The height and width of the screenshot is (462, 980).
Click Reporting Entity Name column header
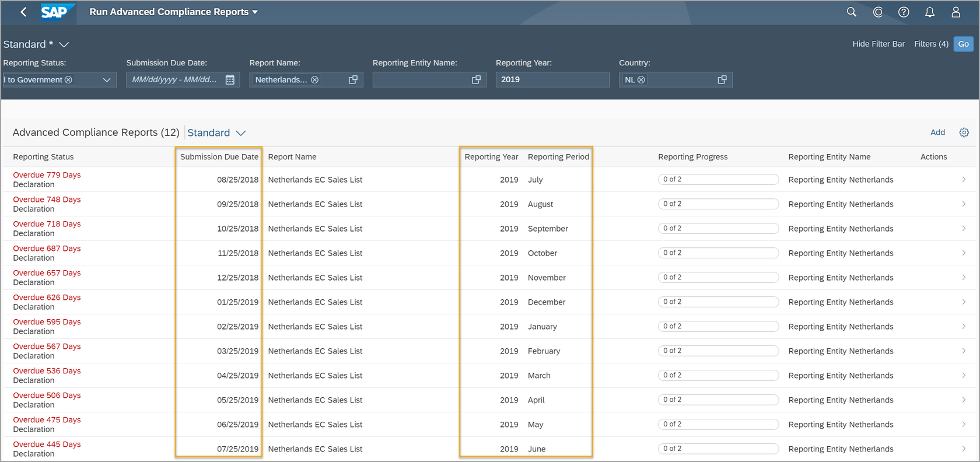click(829, 157)
